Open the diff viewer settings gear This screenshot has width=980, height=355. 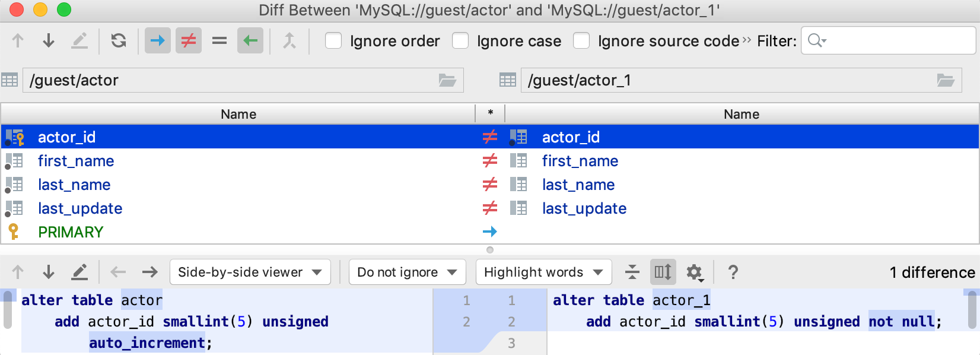pos(694,272)
